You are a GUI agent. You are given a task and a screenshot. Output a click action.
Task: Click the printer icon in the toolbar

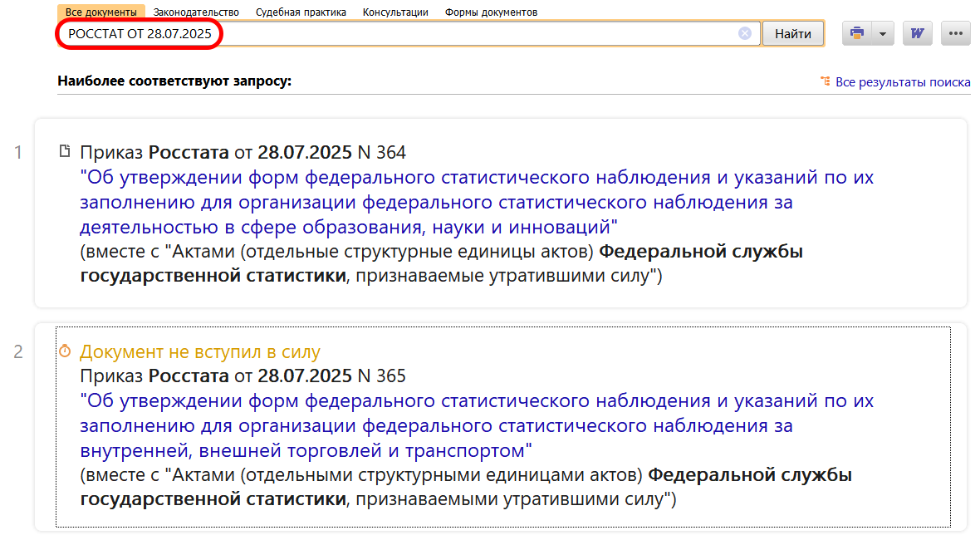click(x=857, y=33)
